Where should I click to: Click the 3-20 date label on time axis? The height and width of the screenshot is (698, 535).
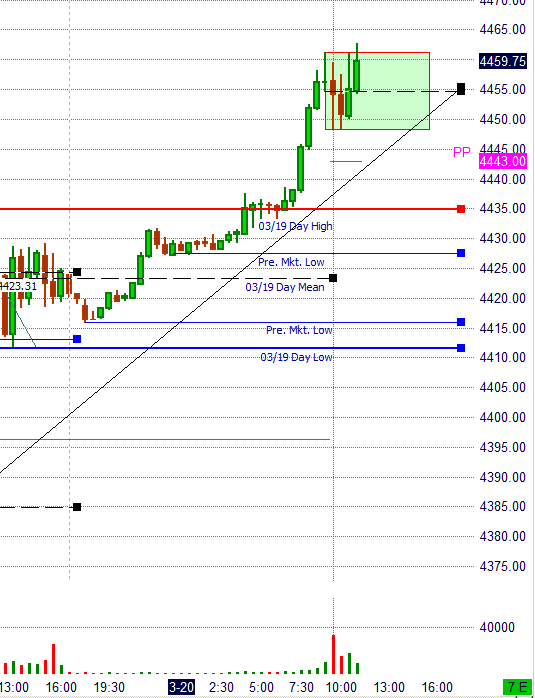point(182,687)
